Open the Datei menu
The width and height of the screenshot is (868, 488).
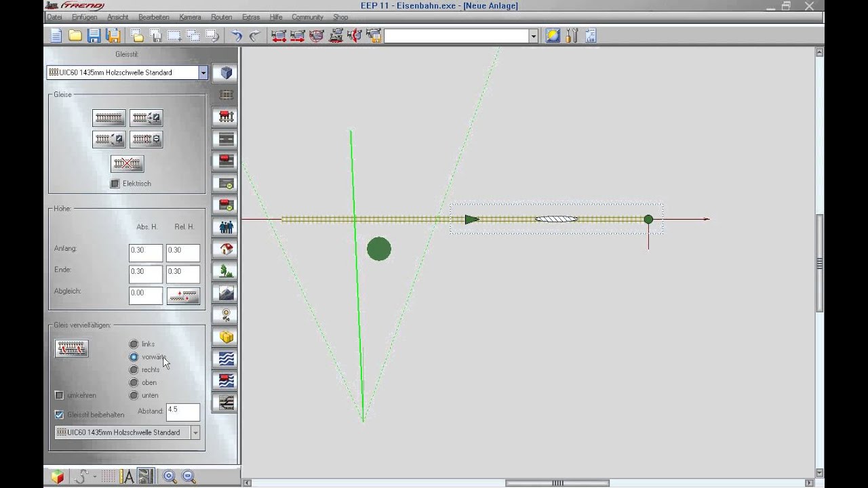pyautogui.click(x=54, y=17)
